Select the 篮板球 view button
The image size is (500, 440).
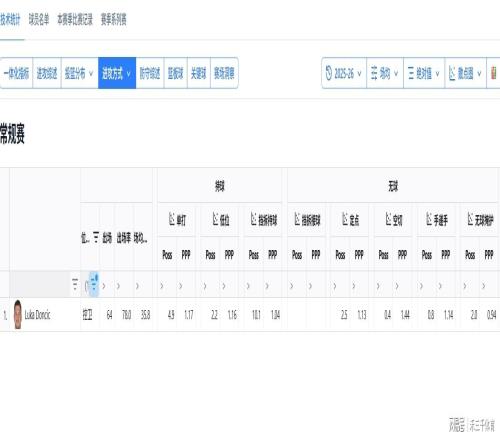(x=176, y=73)
